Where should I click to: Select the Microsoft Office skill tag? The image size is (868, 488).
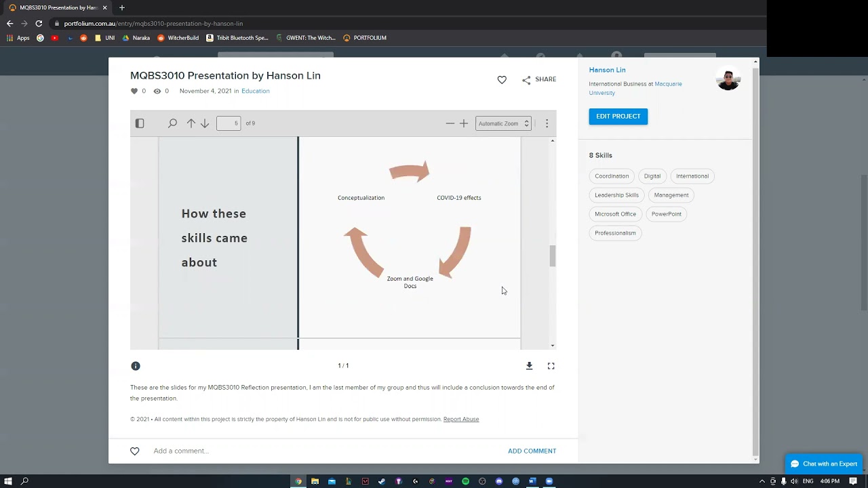pyautogui.click(x=615, y=214)
